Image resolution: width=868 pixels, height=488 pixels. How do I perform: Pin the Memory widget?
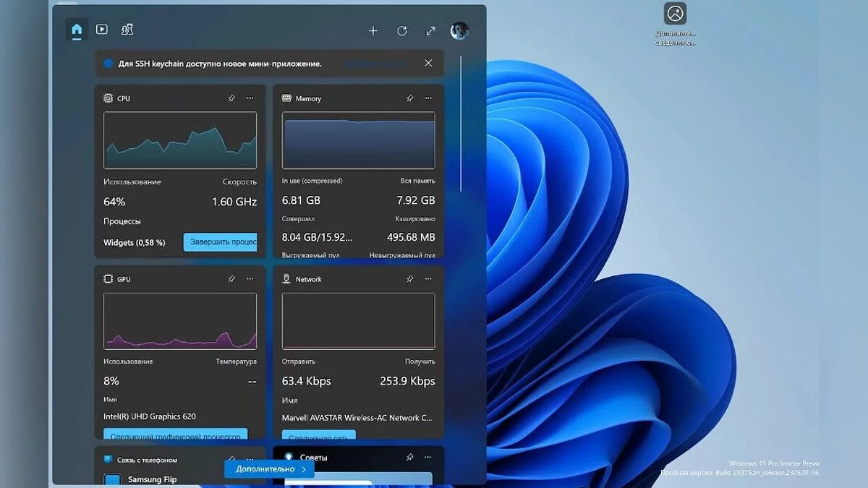coord(409,98)
